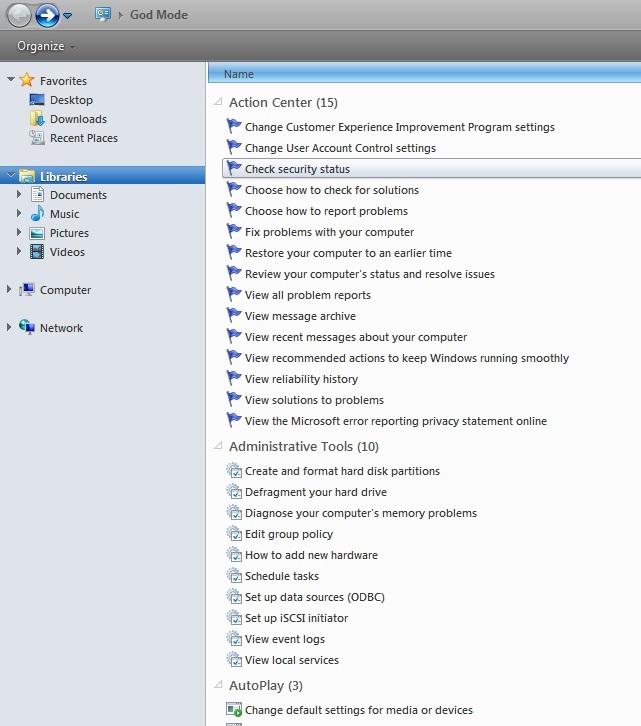This screenshot has height=726, width=641.
Task: Click the Control Panel icon in address bar
Action: pos(103,14)
